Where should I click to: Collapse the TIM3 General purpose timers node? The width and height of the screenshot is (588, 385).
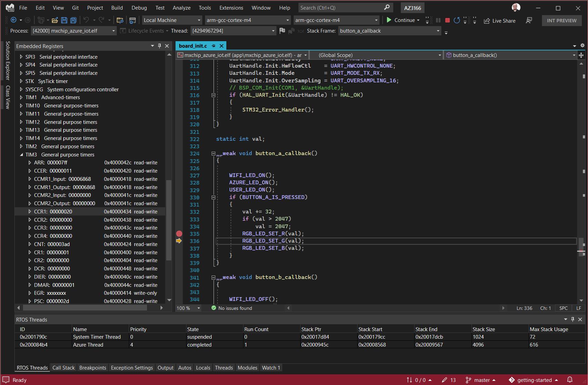click(21, 154)
